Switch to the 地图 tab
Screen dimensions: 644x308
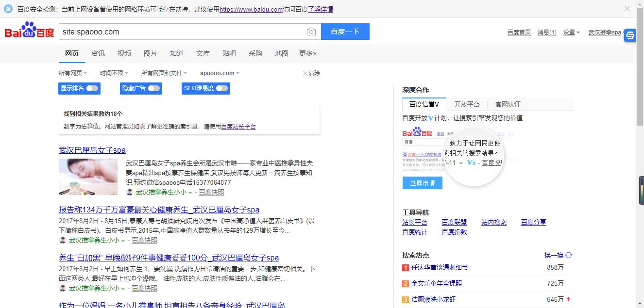click(282, 53)
